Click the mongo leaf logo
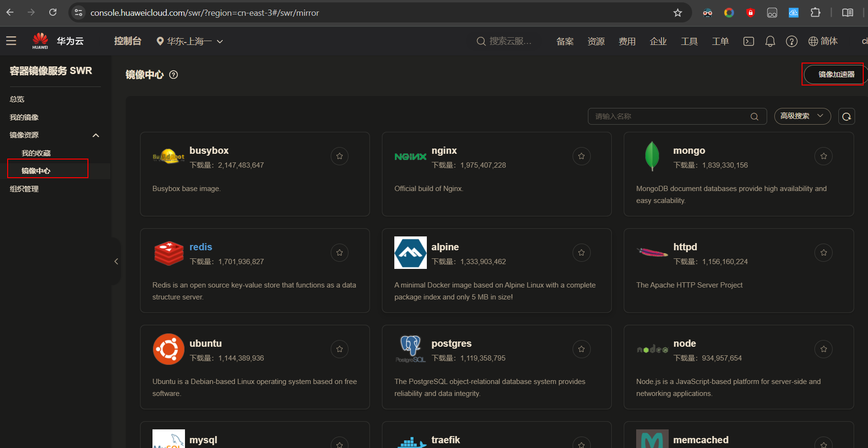The image size is (868, 448). click(x=652, y=156)
